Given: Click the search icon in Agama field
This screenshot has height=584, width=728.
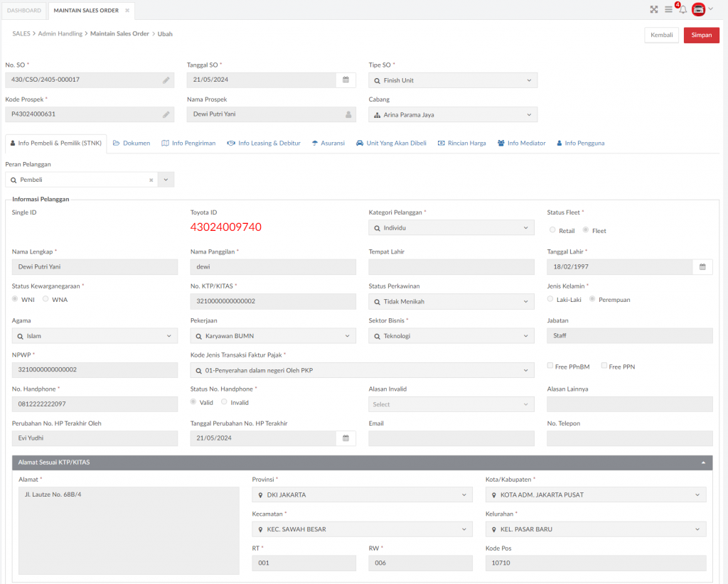Looking at the screenshot, I should coord(20,336).
